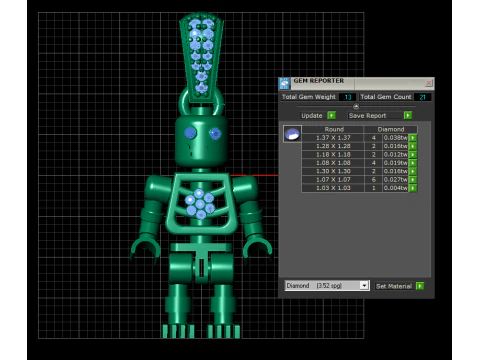Image resolution: width=480 pixels, height=360 pixels.
Task: Click the Total Gem Count label
Action: click(386, 97)
